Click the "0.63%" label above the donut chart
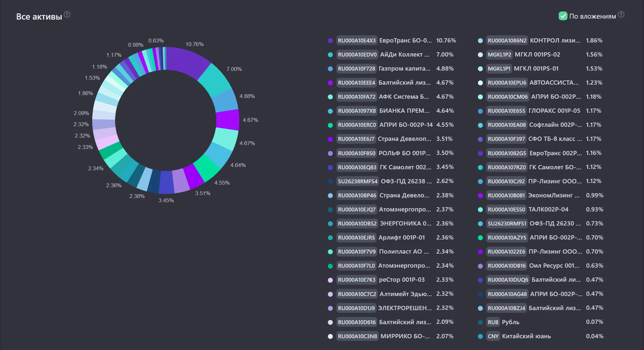The height and width of the screenshot is (350, 644). (x=156, y=41)
